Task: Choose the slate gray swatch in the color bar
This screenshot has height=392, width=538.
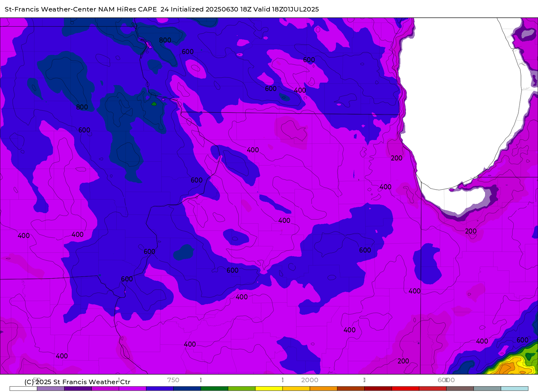Action: tap(487, 389)
